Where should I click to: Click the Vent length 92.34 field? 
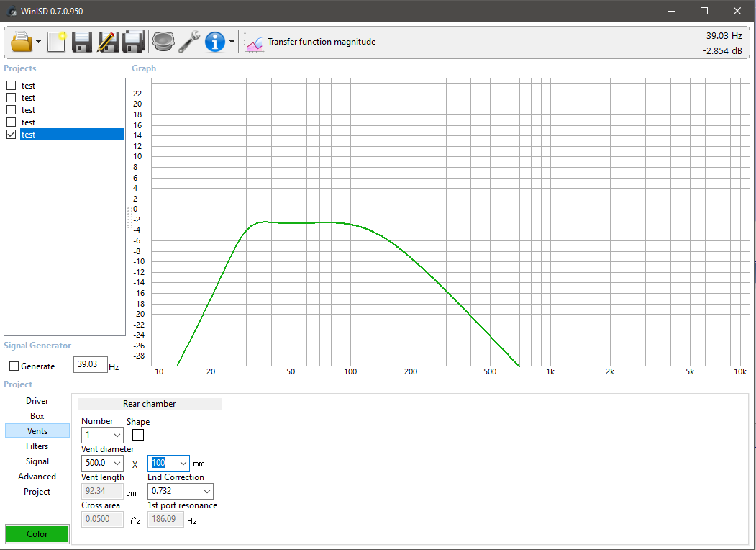102,491
